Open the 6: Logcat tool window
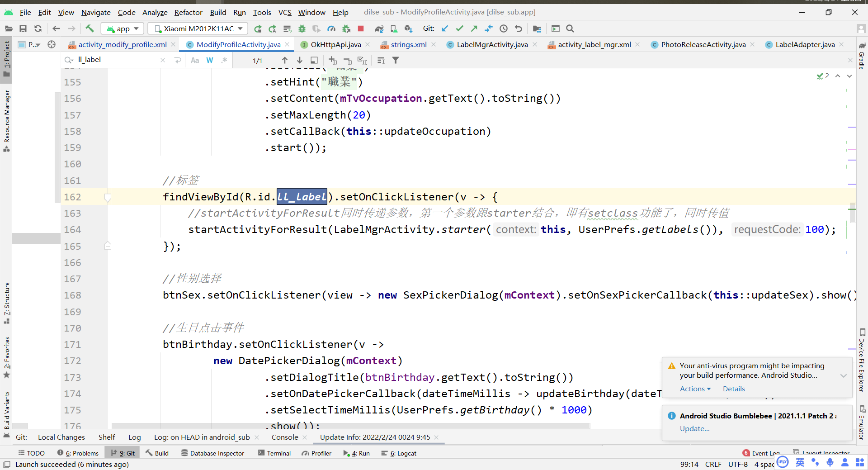 point(399,453)
